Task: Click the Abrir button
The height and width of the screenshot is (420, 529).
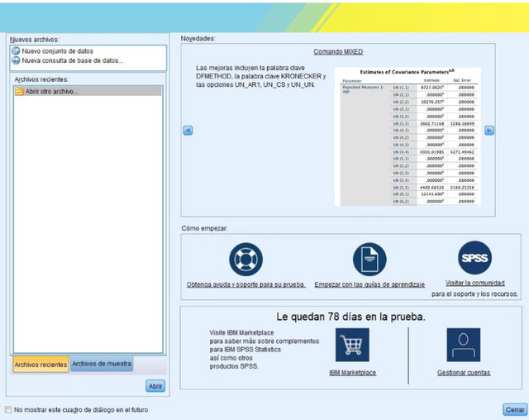Action: (155, 386)
